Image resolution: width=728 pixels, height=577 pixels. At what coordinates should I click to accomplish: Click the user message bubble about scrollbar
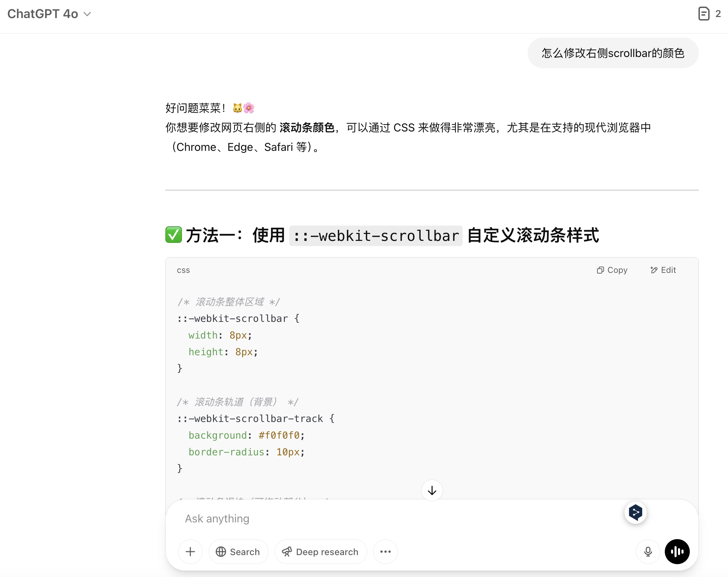(613, 53)
